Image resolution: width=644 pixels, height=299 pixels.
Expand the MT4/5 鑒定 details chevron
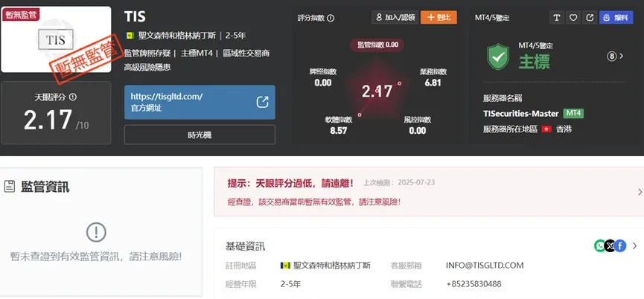click(622, 57)
